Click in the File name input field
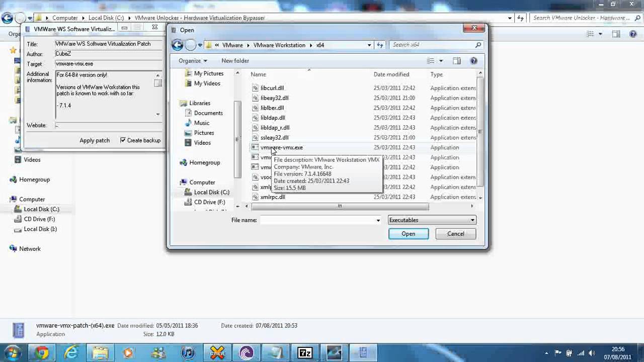 [x=317, y=220]
